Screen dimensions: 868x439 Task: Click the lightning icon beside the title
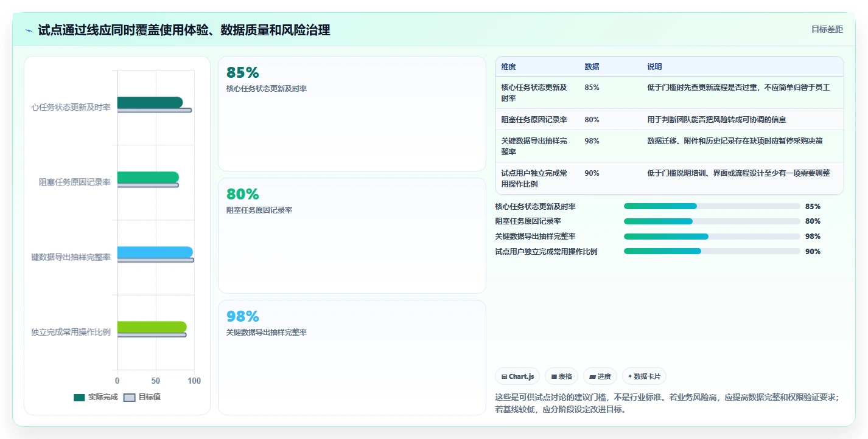pos(29,30)
